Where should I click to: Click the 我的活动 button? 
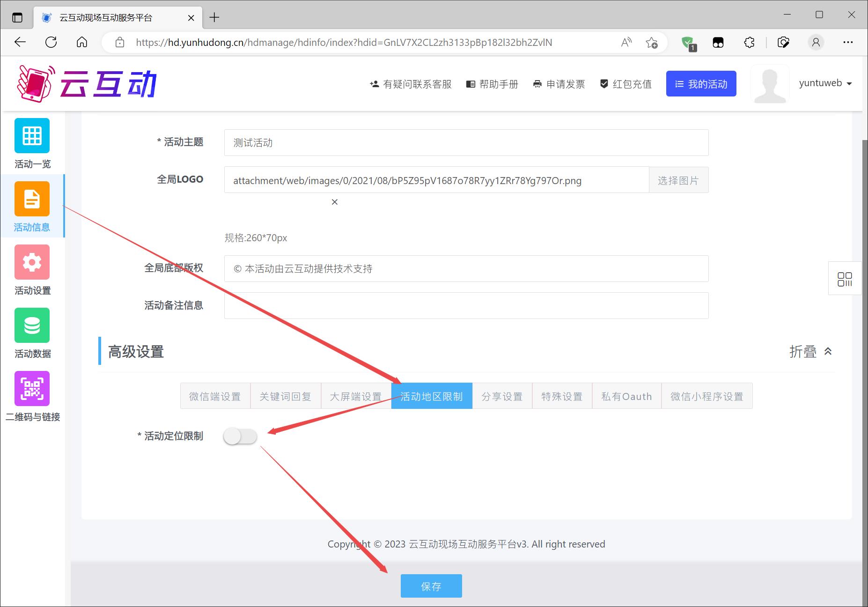click(701, 84)
